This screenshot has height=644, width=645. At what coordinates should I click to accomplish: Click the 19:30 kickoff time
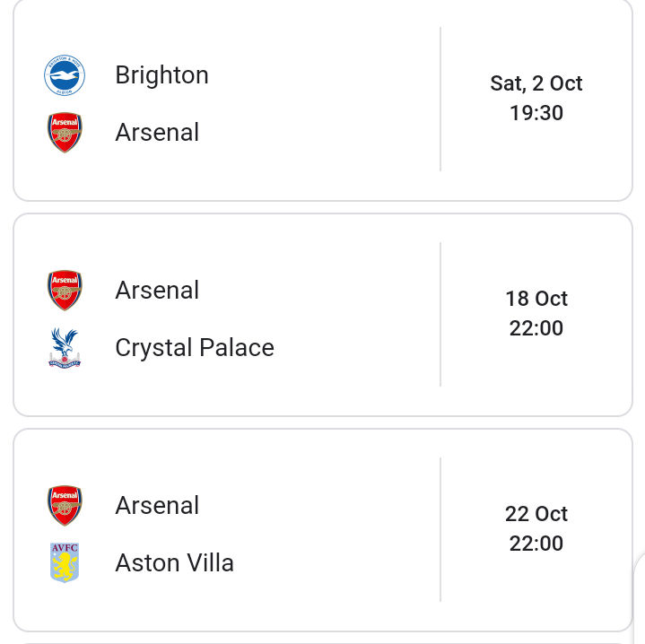pyautogui.click(x=536, y=113)
